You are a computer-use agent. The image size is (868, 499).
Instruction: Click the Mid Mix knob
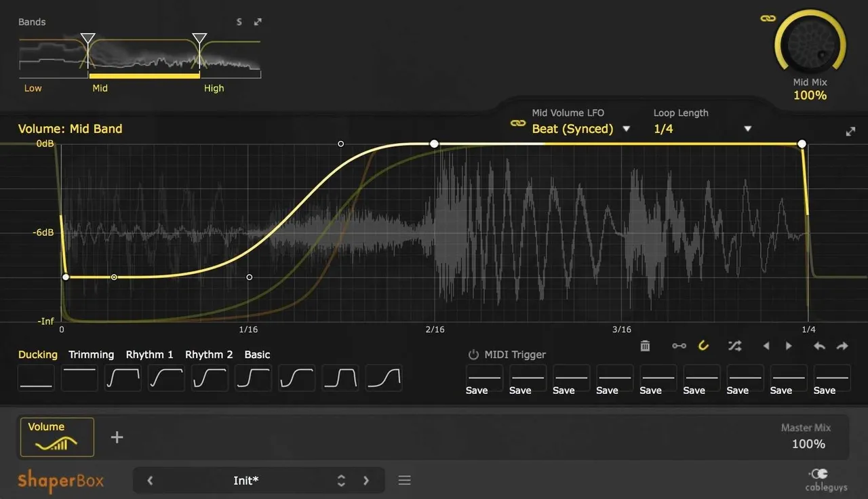click(x=810, y=43)
